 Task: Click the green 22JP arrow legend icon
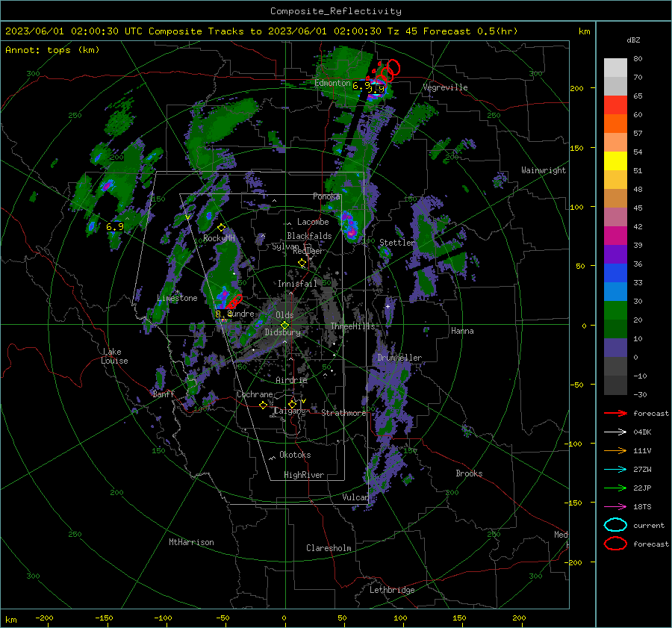pos(615,488)
